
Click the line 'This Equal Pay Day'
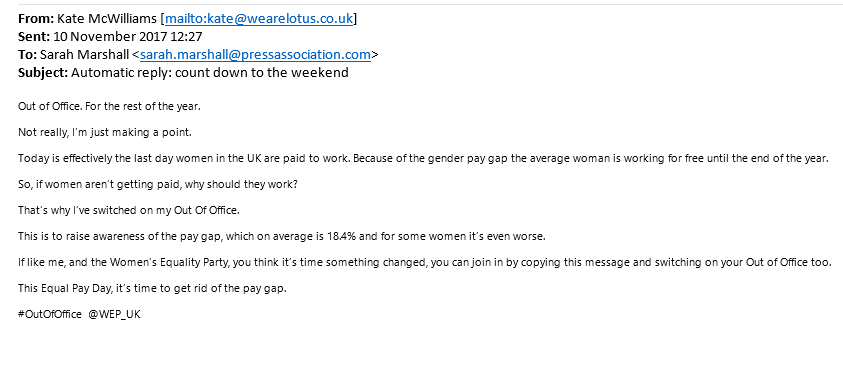(153, 289)
